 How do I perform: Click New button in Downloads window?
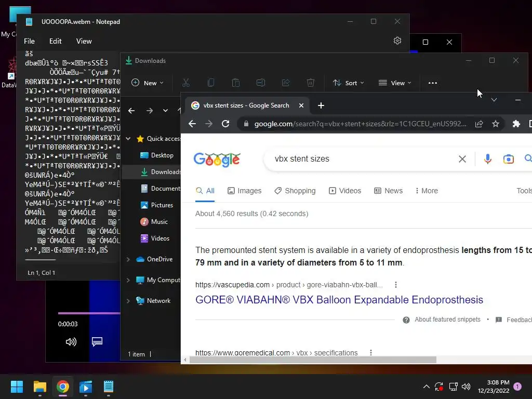click(x=148, y=83)
